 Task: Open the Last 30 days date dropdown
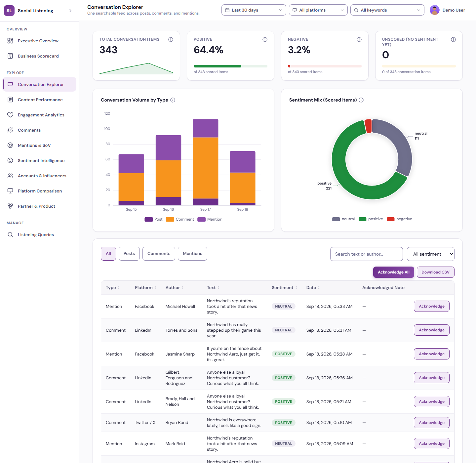pos(254,10)
